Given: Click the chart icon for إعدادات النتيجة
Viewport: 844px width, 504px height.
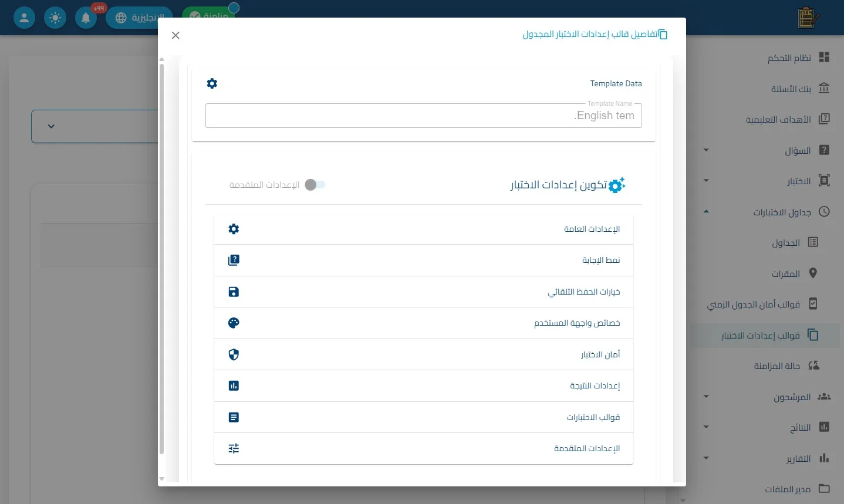Looking at the screenshot, I should click(234, 385).
